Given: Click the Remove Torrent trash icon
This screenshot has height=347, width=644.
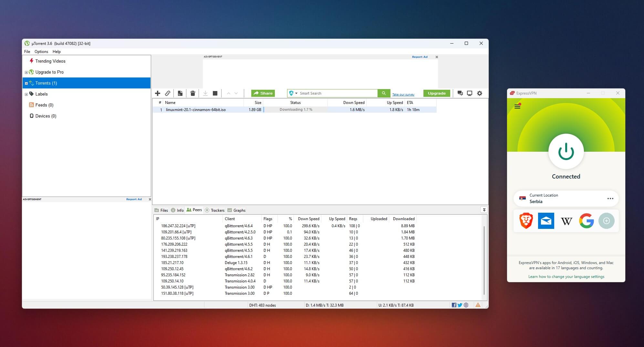Looking at the screenshot, I should [193, 93].
